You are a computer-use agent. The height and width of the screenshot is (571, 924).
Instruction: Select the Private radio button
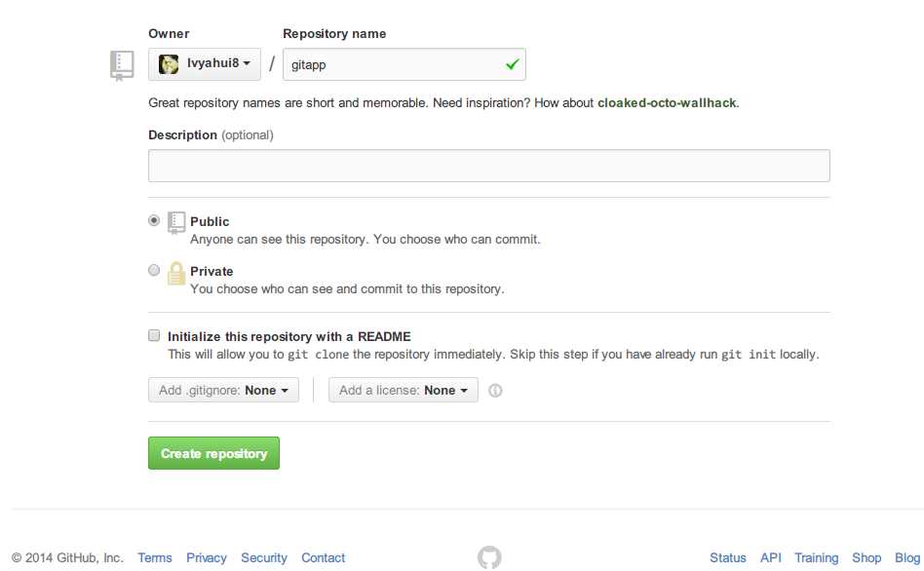154,270
